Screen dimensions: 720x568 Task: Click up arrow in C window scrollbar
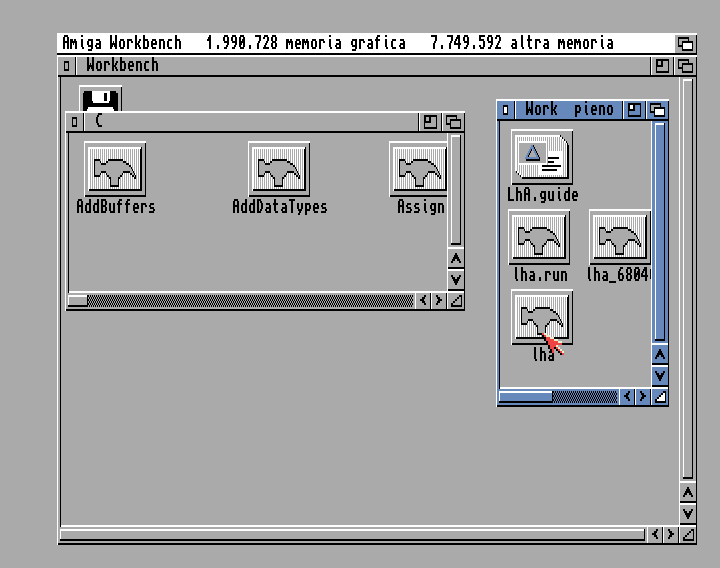(456, 259)
